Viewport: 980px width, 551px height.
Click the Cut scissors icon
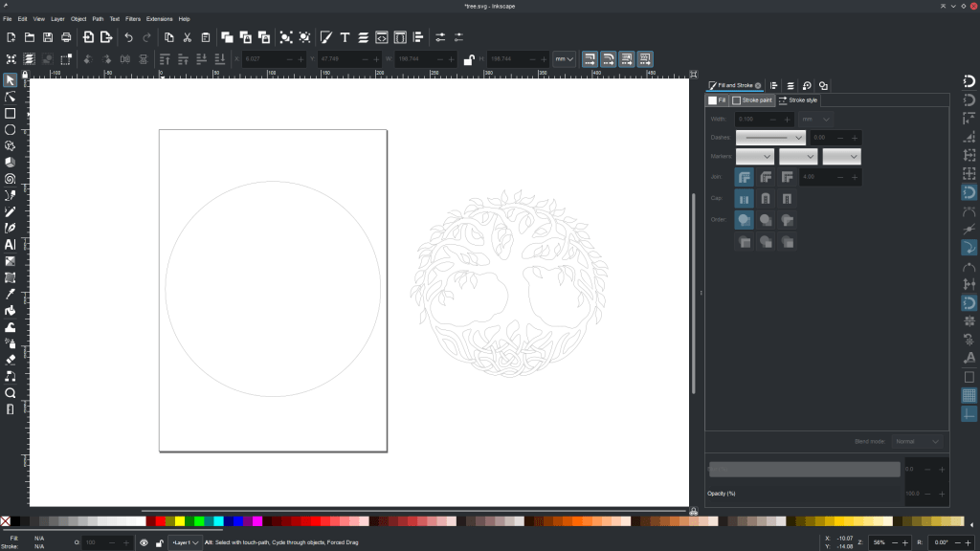(187, 37)
